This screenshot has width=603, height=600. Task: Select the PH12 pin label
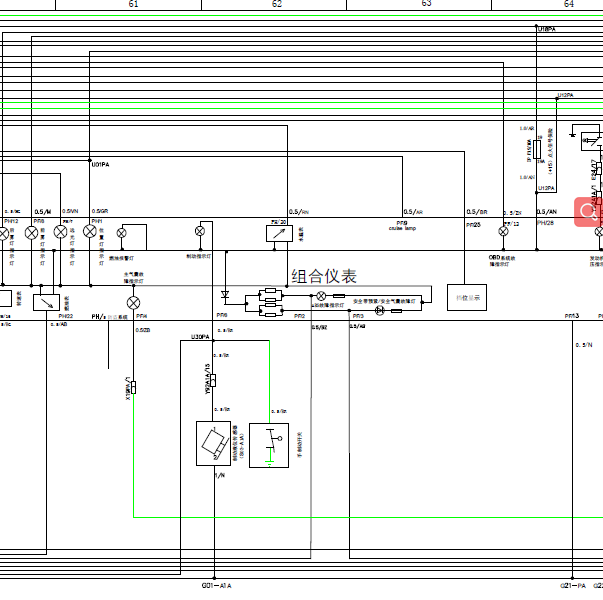tap(11, 222)
